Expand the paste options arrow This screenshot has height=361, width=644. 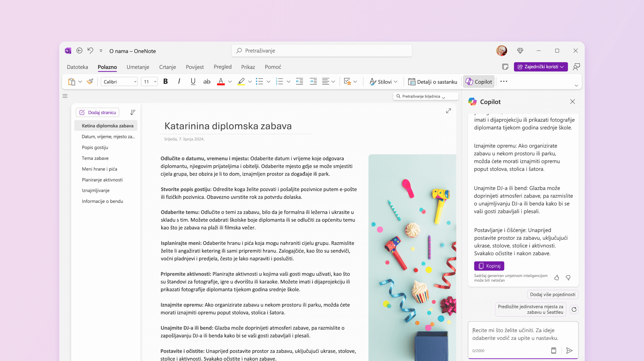pyautogui.click(x=80, y=82)
